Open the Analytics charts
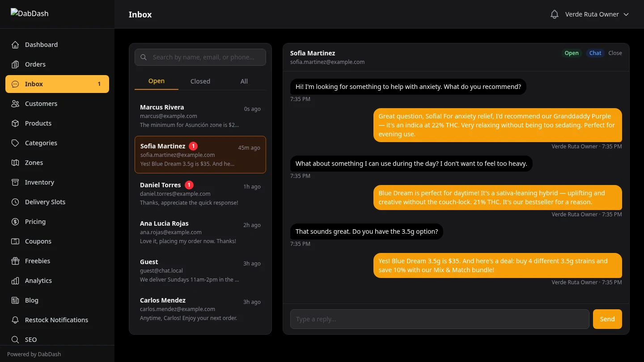This screenshot has height=362, width=644. 38,280
